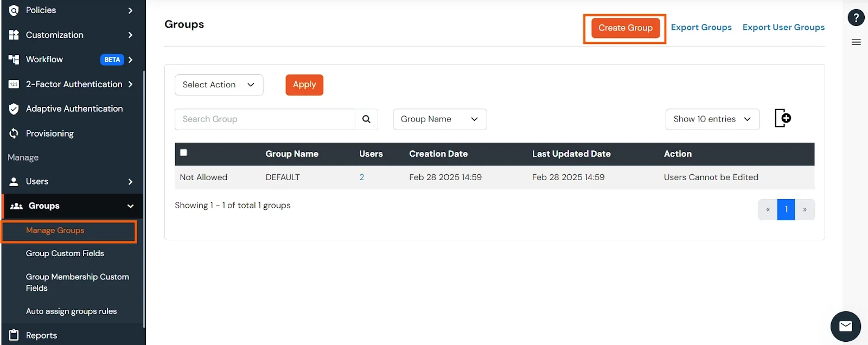Expand the 2-Factor Authentication chevron
868x345 pixels.
(130, 84)
